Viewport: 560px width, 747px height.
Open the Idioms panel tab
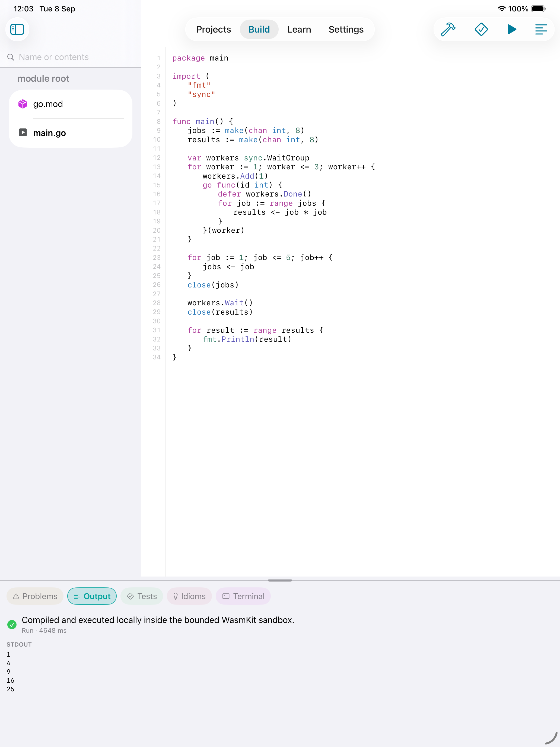[x=189, y=596]
